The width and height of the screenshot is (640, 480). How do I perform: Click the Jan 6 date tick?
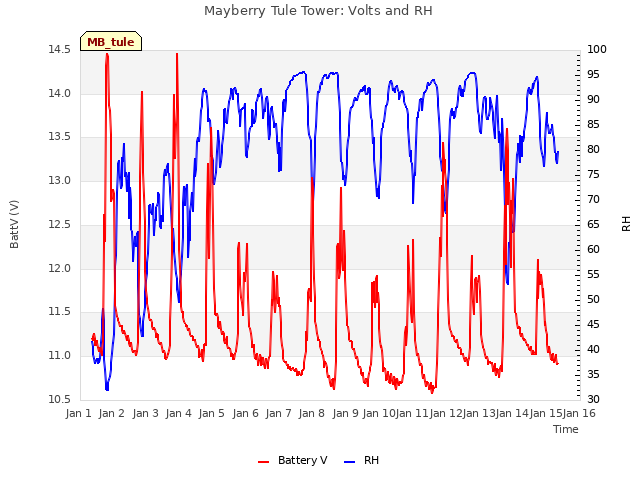(245, 413)
